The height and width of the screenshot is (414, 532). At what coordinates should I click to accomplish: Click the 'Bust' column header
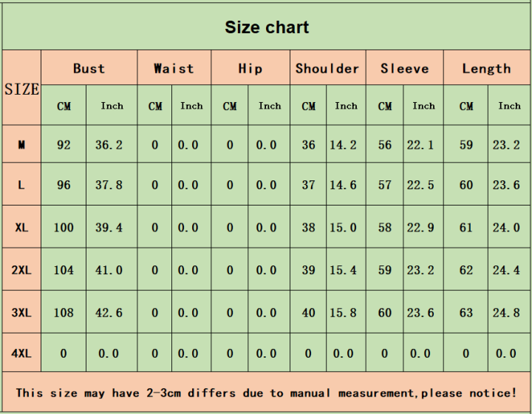(89, 69)
